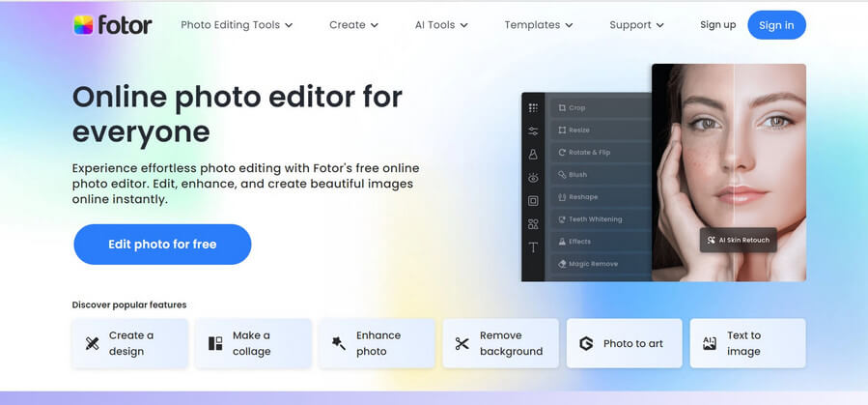Open the Photo Editing Tools menu

tap(237, 25)
